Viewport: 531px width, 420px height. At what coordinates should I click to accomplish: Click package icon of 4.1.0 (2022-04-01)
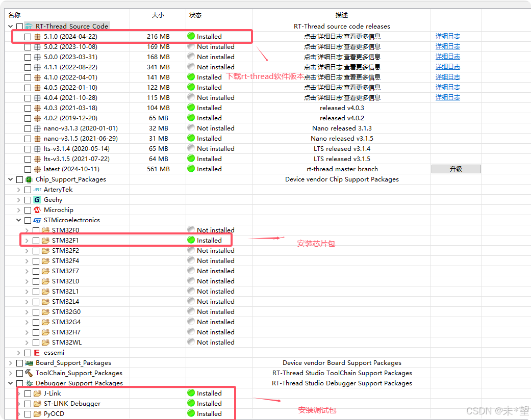point(38,77)
